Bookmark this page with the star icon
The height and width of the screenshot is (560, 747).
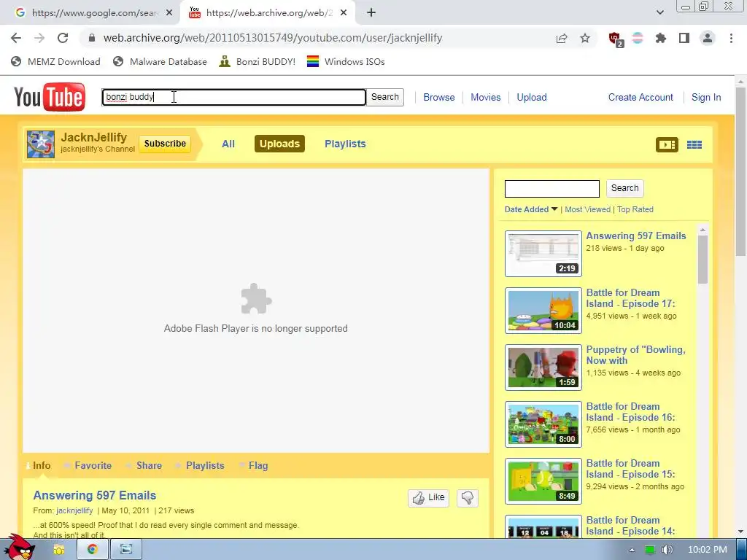(584, 38)
